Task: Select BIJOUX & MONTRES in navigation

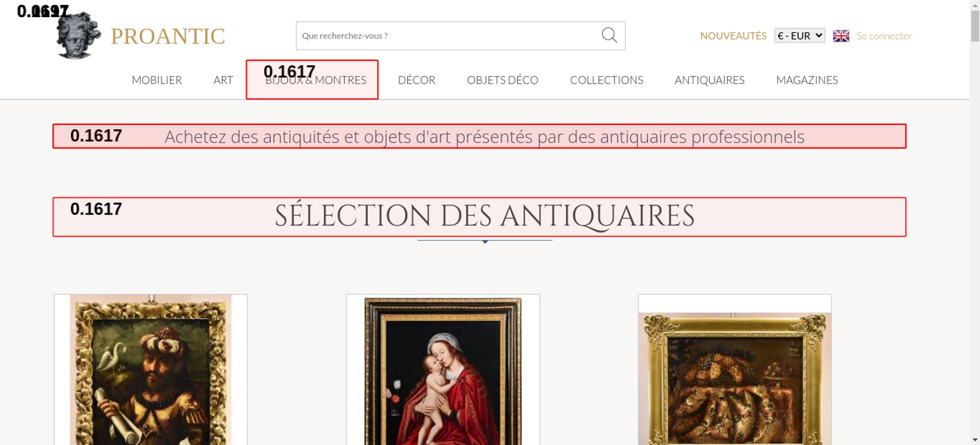Action: pyautogui.click(x=316, y=80)
